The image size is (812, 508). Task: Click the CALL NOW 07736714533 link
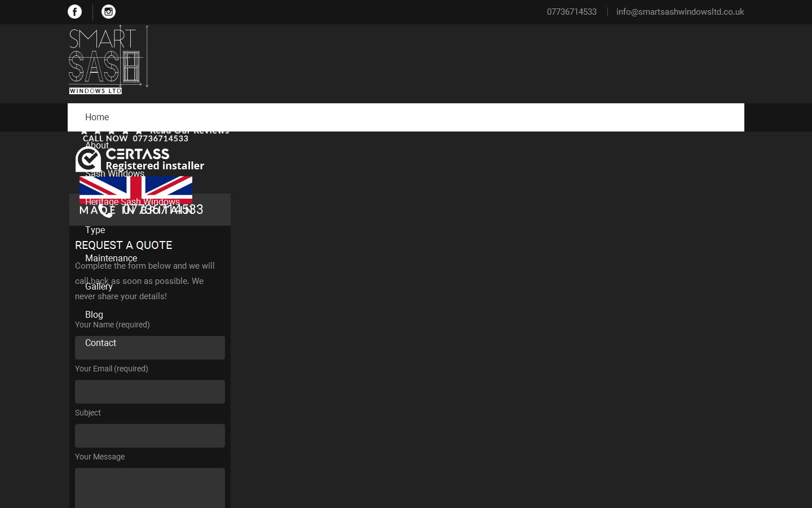[x=135, y=138]
